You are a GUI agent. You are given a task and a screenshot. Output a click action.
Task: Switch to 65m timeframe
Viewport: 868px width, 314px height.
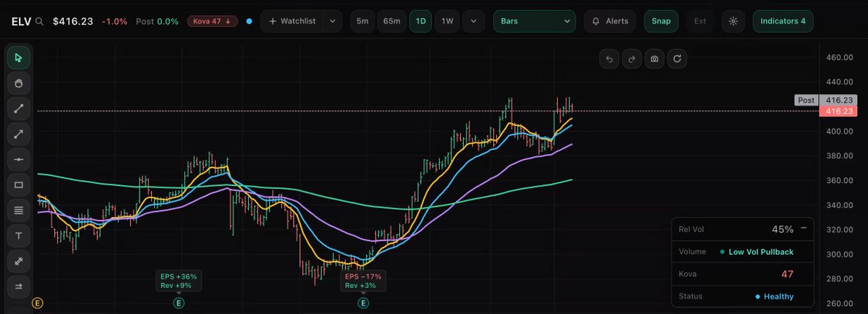(x=391, y=21)
